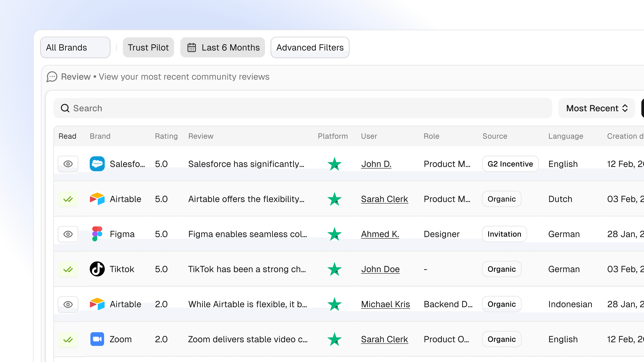Screen dimensions: 644x362
Task: Open user profile link Ahmed K.
Action: [380, 234]
